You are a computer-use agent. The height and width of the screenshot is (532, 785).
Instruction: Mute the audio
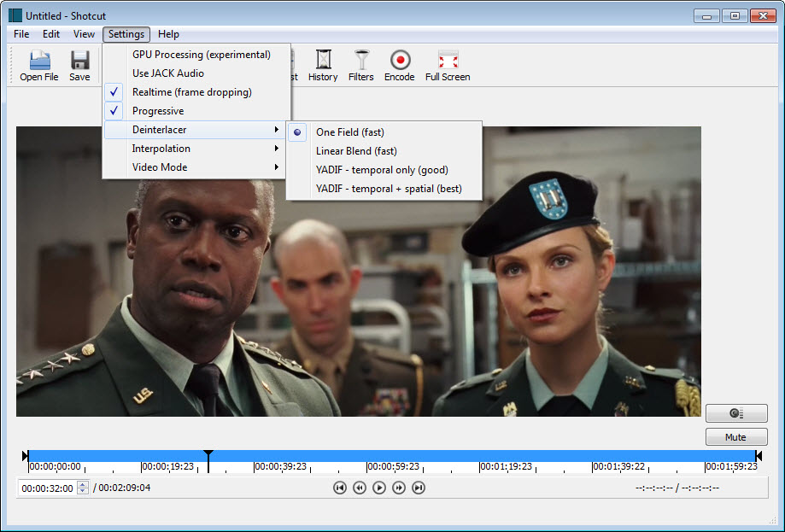[736, 437]
